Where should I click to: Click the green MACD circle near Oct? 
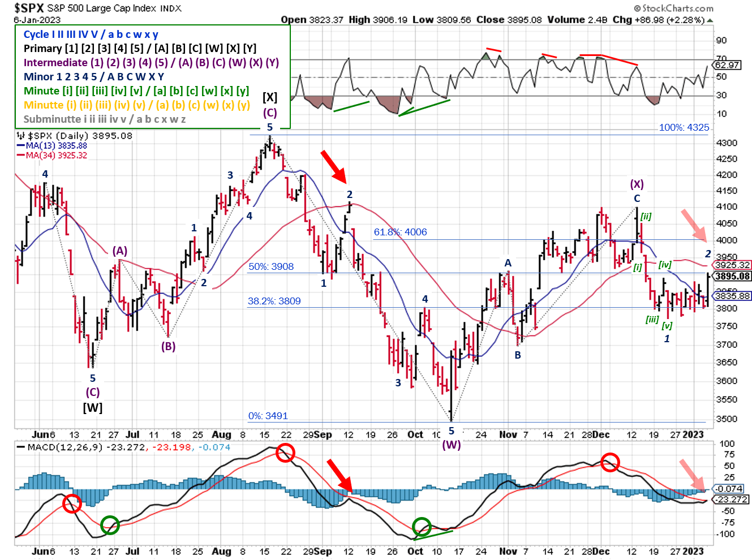tap(422, 527)
